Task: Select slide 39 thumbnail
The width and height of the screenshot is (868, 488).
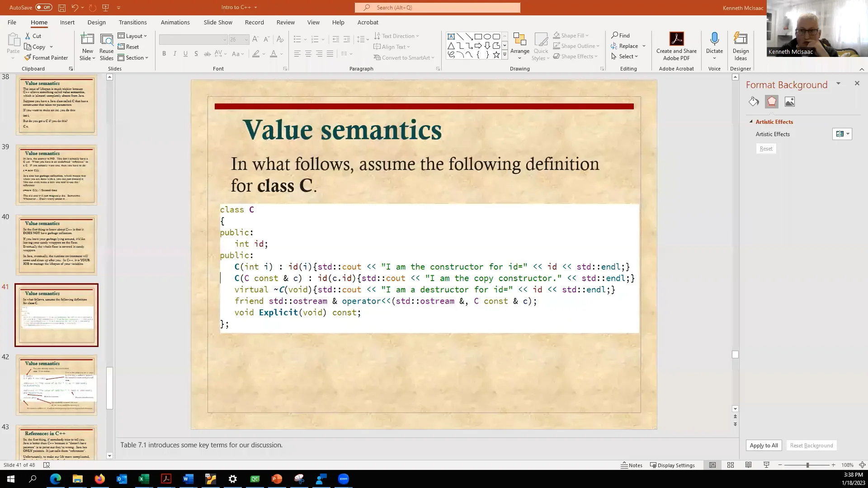Action: [x=57, y=175]
